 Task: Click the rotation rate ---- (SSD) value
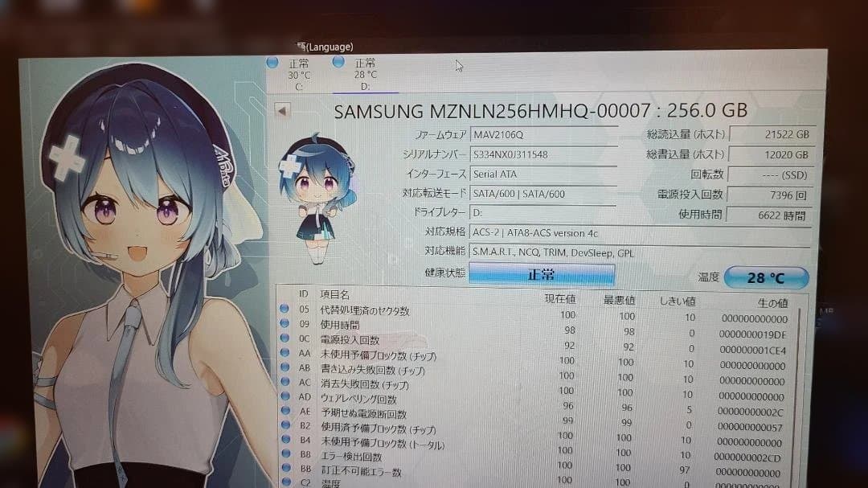tap(771, 175)
